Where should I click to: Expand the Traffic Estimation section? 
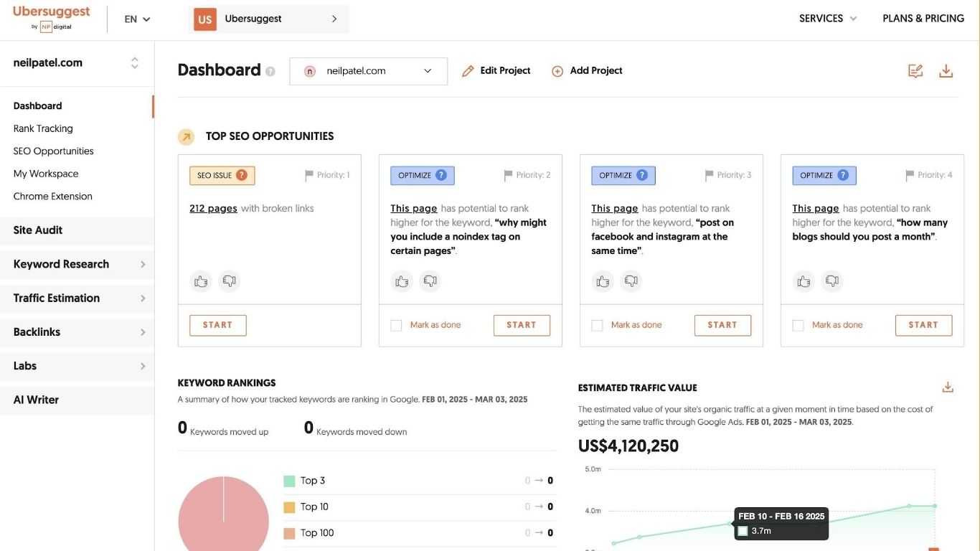[x=77, y=298]
